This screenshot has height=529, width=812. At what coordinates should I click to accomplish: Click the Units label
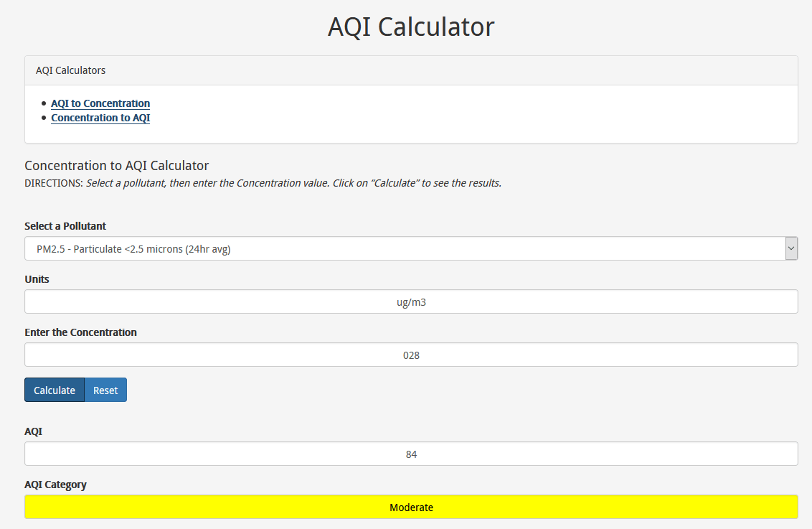pos(37,279)
